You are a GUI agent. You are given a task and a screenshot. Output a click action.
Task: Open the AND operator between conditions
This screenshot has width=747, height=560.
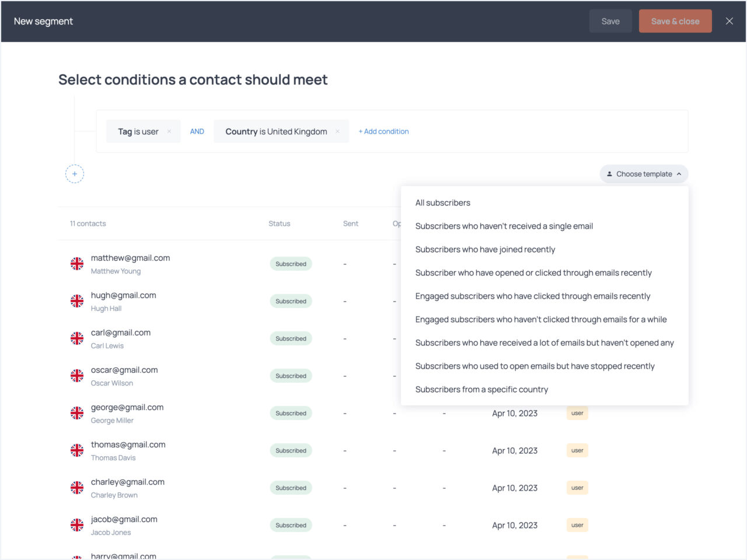click(x=197, y=131)
